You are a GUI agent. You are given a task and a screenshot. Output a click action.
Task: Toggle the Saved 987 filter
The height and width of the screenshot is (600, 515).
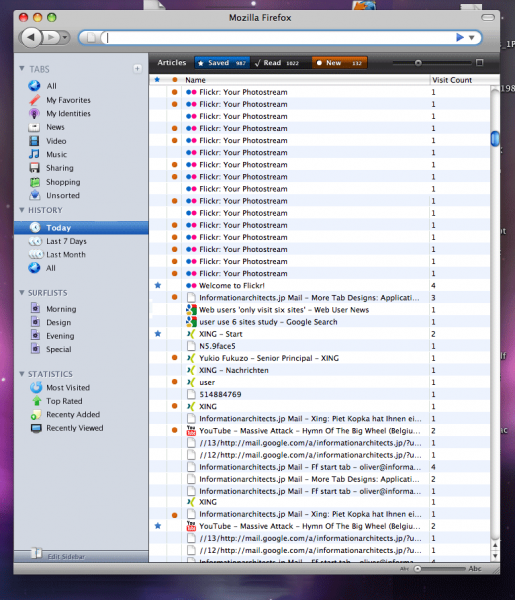click(x=222, y=63)
